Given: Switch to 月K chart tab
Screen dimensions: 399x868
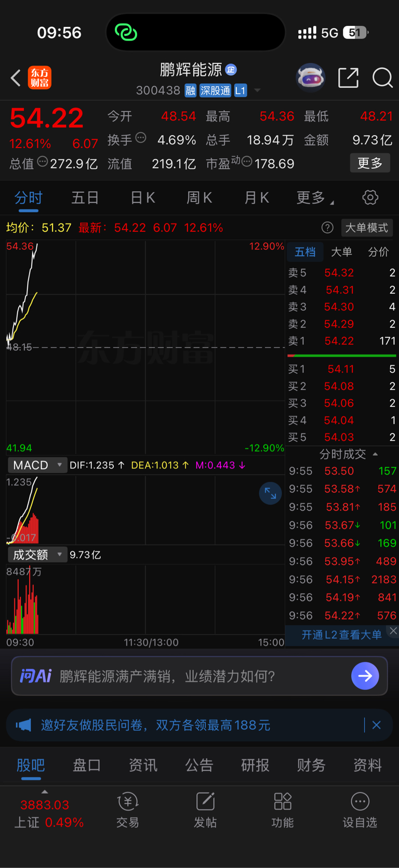Looking at the screenshot, I should point(256,198).
